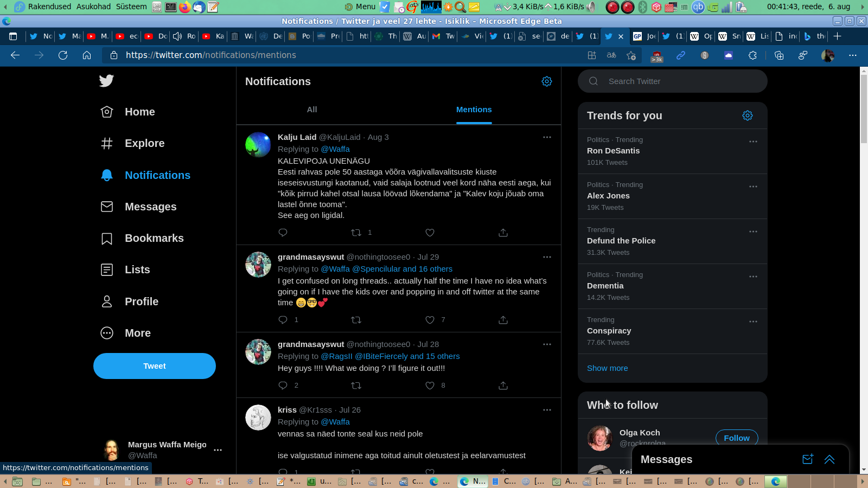This screenshot has height=488, width=868.
Task: Open Edge browser extensions menu
Action: [752, 55]
